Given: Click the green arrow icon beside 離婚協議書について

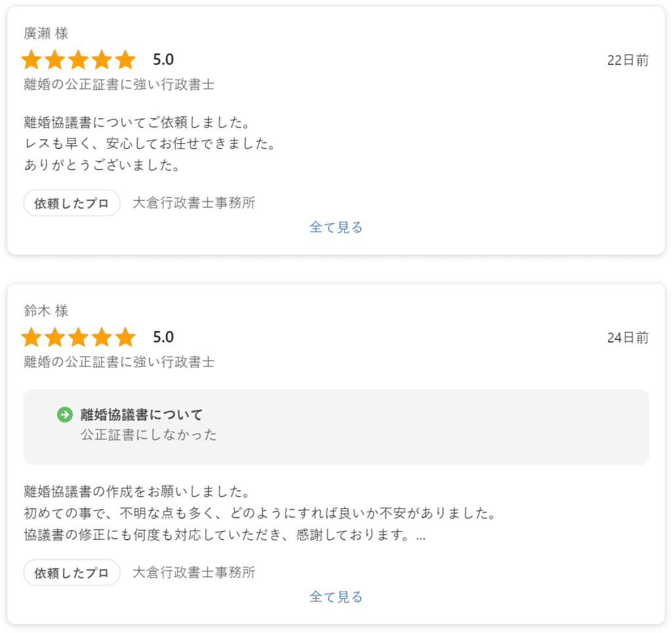Looking at the screenshot, I should [x=65, y=414].
